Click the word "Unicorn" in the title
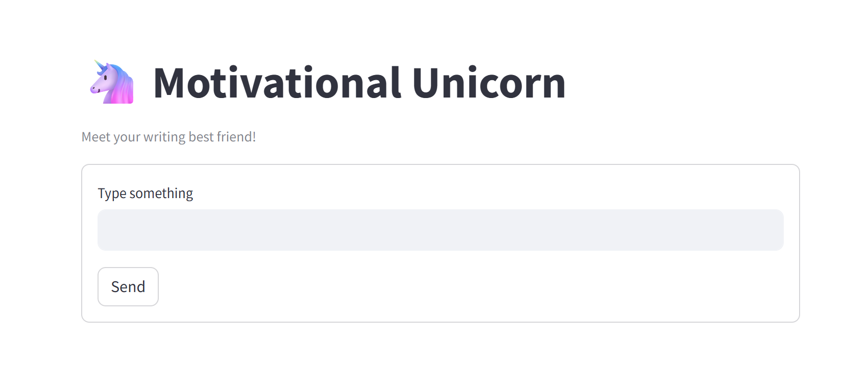 coord(489,83)
